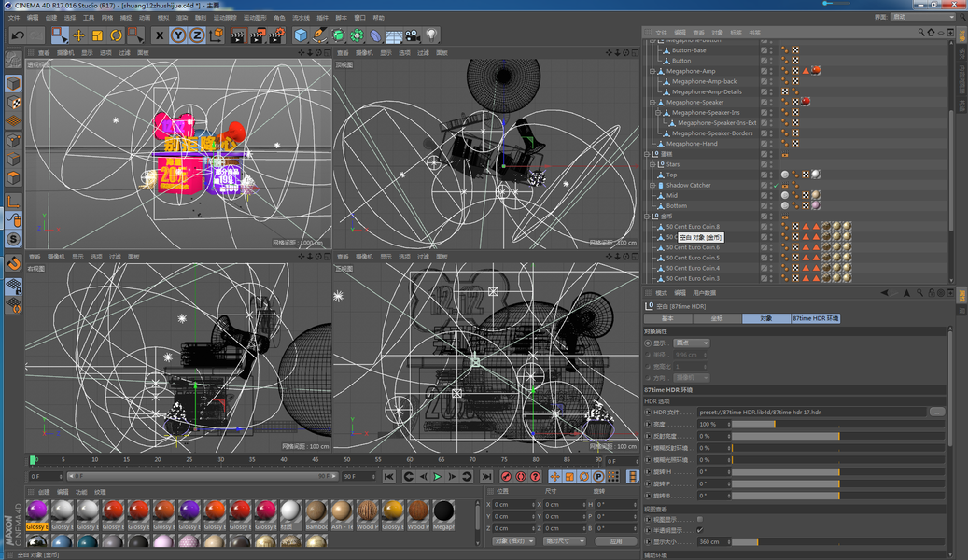Collapse the 金币 group
Viewport: 968px width, 560px height.
coord(646,217)
